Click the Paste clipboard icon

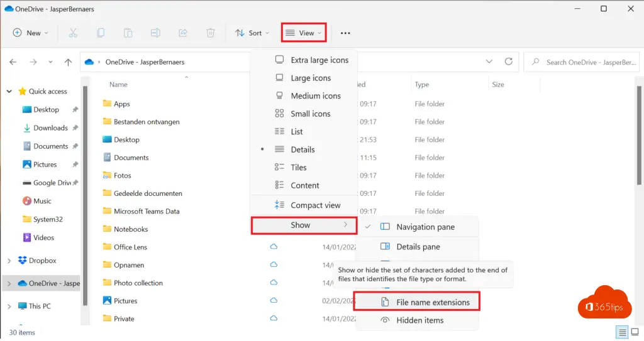(x=128, y=33)
